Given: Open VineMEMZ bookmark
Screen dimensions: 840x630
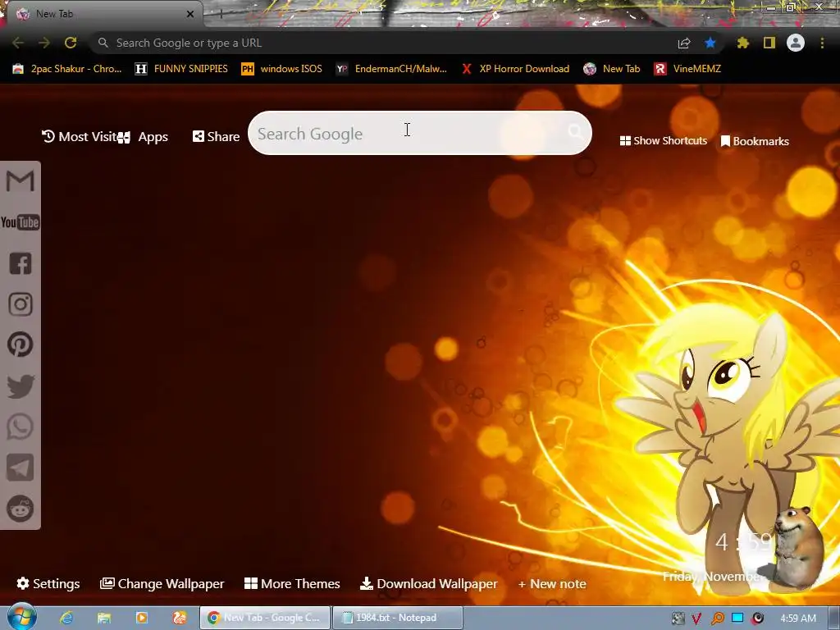Looking at the screenshot, I should [688, 69].
